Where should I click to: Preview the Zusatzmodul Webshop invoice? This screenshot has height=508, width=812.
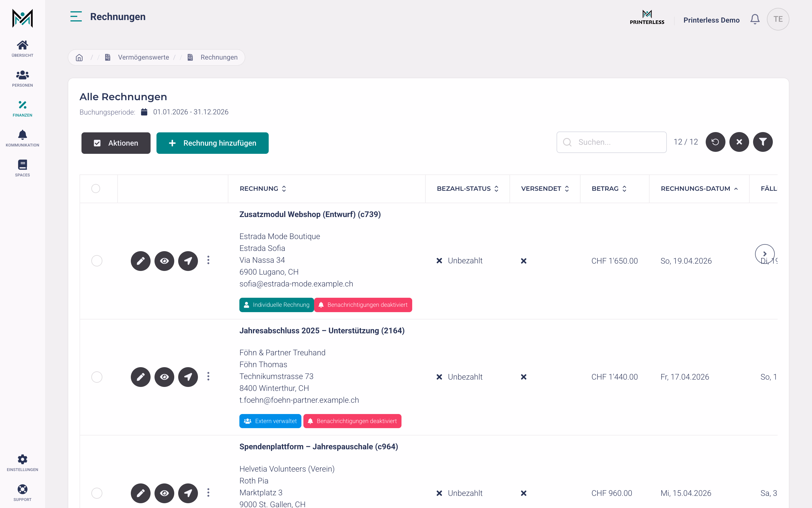click(x=164, y=261)
